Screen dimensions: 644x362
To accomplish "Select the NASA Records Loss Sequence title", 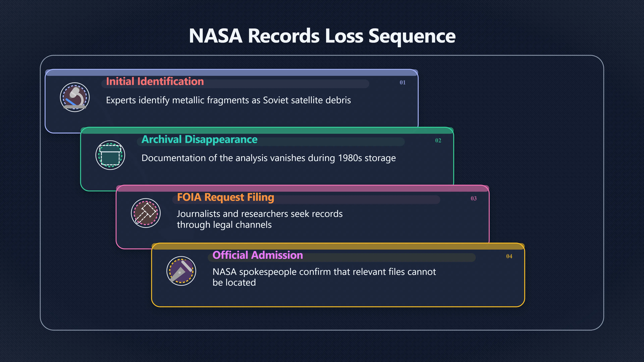I will tap(322, 36).
